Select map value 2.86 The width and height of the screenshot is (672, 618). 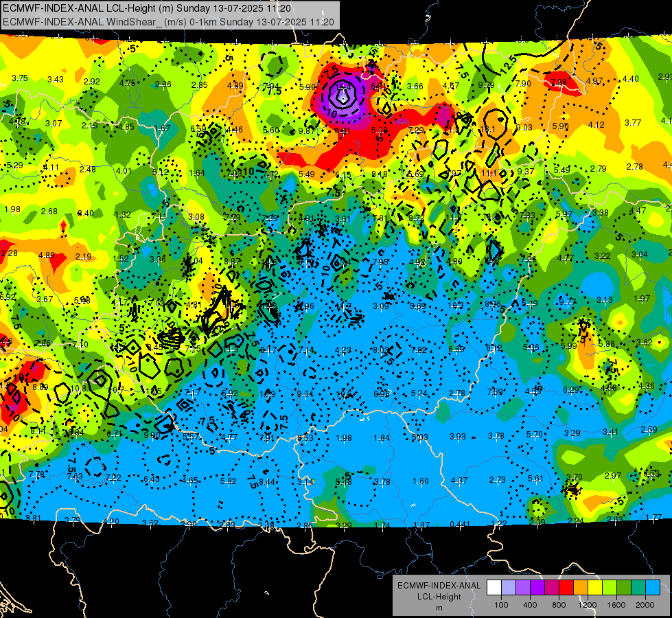pyautogui.click(x=163, y=84)
